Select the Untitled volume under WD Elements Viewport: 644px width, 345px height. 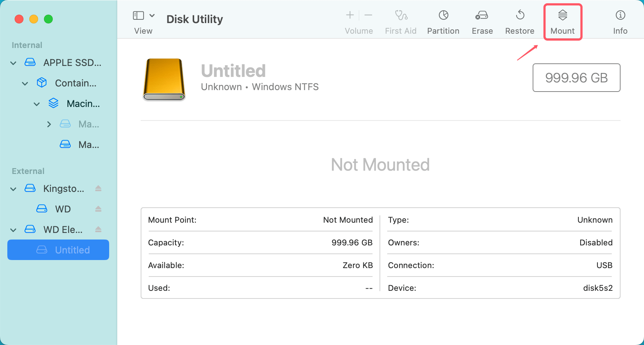point(72,250)
